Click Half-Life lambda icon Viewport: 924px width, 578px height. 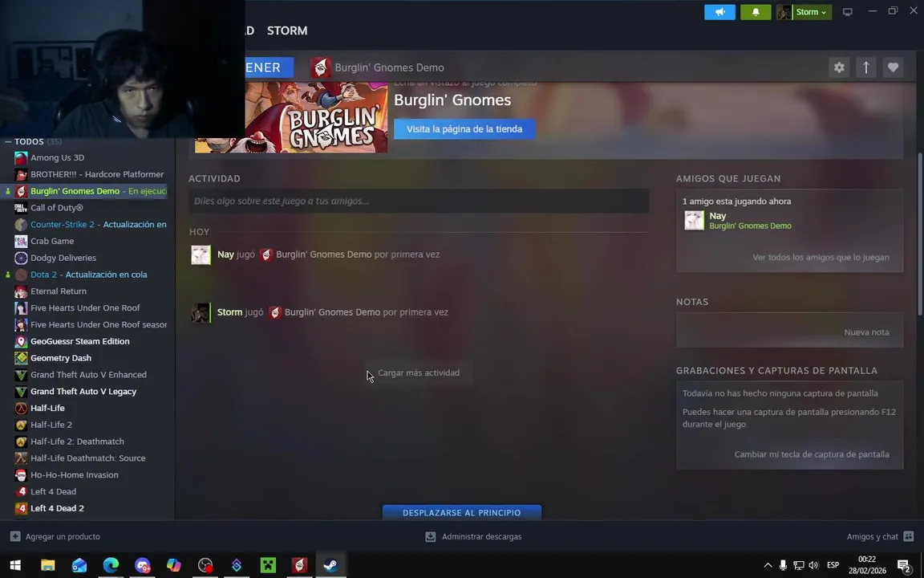point(21,408)
